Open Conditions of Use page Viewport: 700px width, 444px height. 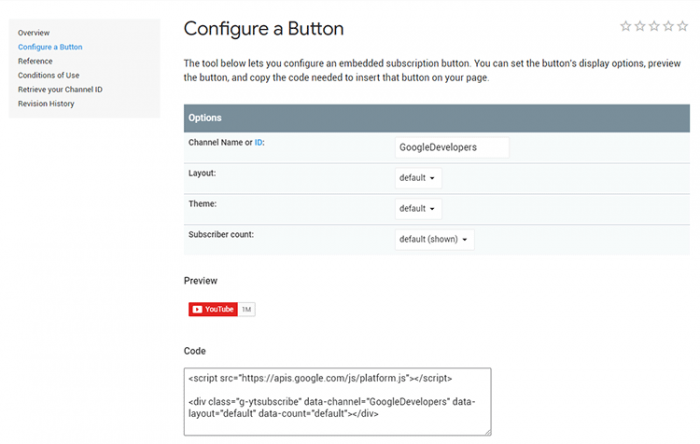[48, 75]
